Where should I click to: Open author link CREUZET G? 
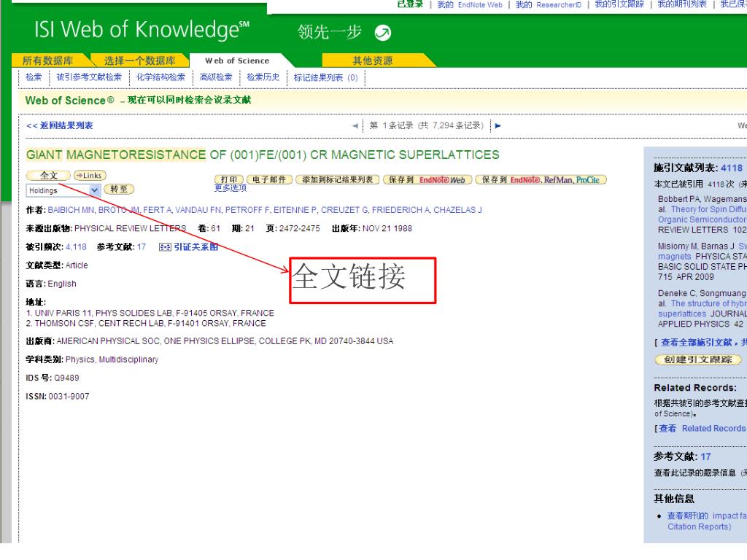coord(344,210)
